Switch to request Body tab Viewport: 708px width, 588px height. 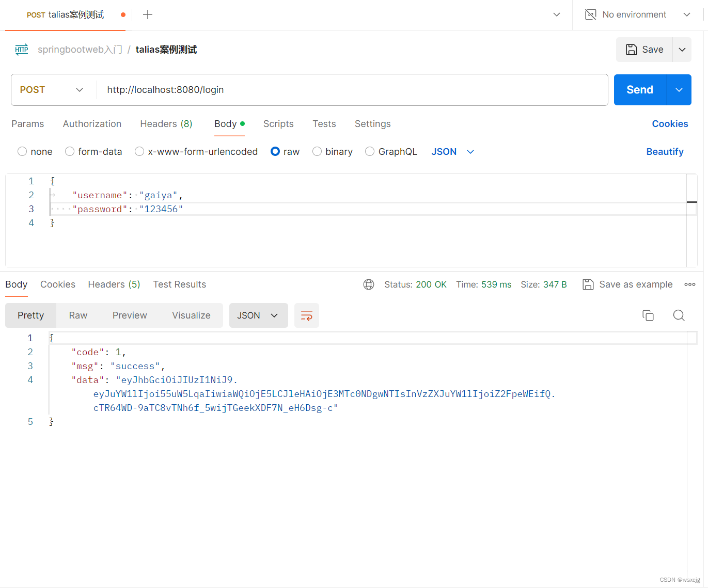tap(229, 124)
